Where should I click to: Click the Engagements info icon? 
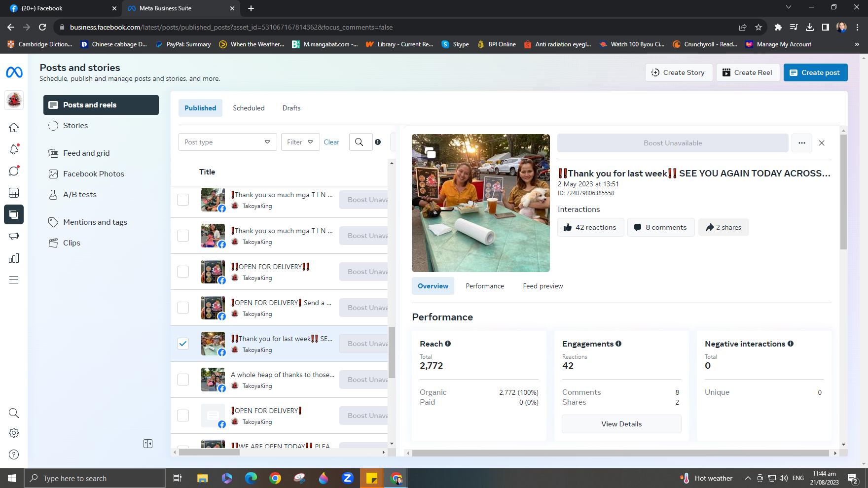(618, 344)
